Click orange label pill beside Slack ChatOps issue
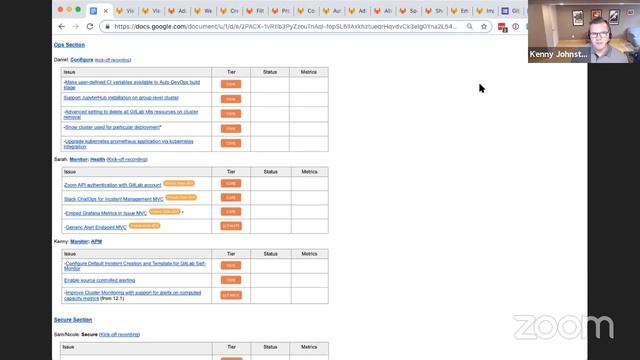This screenshot has height=360, width=640. pyautogui.click(x=181, y=198)
